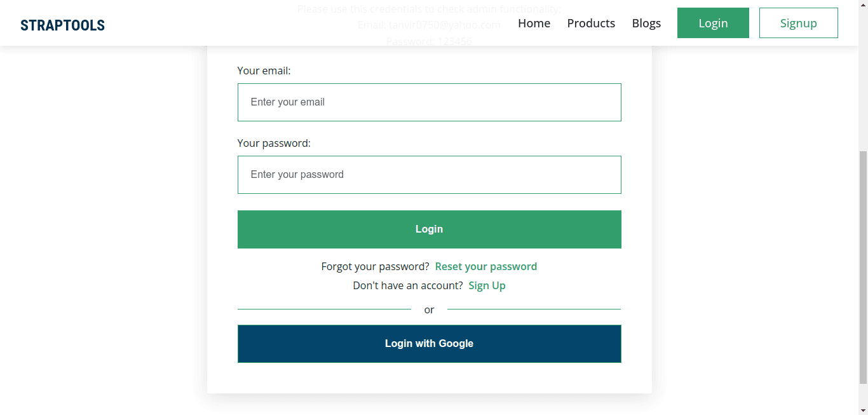Follow the Sign Up link
This screenshot has width=868, height=415.
point(487,285)
